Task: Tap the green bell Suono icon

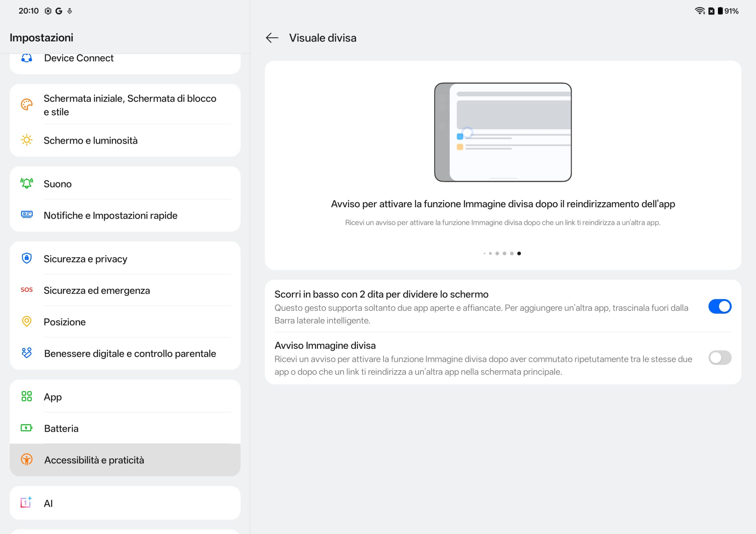Action: pos(27,183)
